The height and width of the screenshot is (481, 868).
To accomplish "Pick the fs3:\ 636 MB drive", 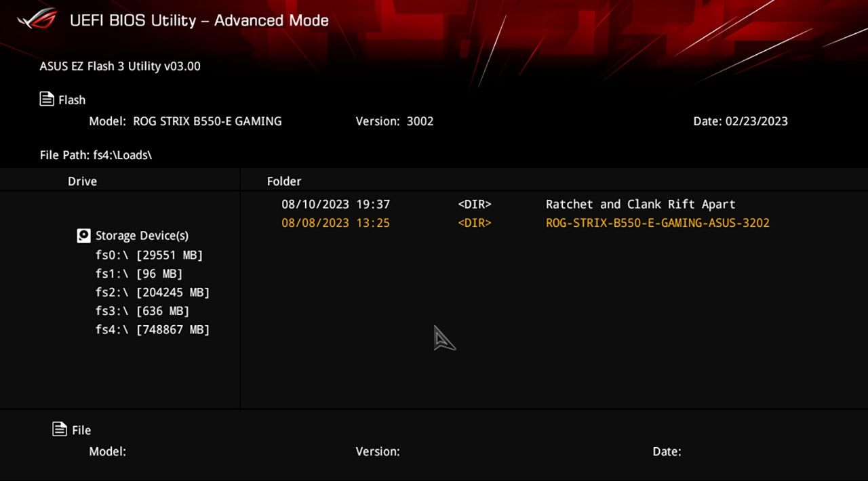I will pos(142,311).
